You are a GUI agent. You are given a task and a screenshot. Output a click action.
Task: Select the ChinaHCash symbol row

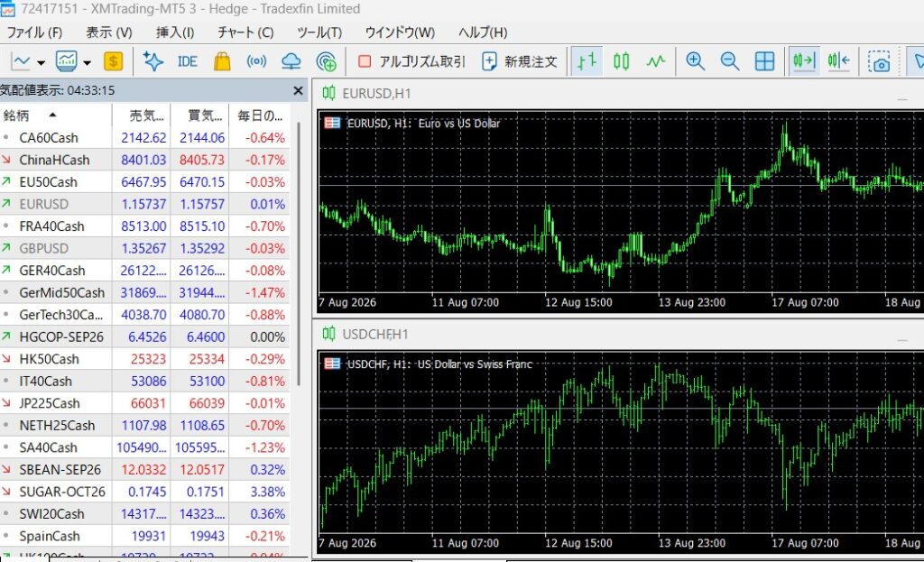pos(144,160)
